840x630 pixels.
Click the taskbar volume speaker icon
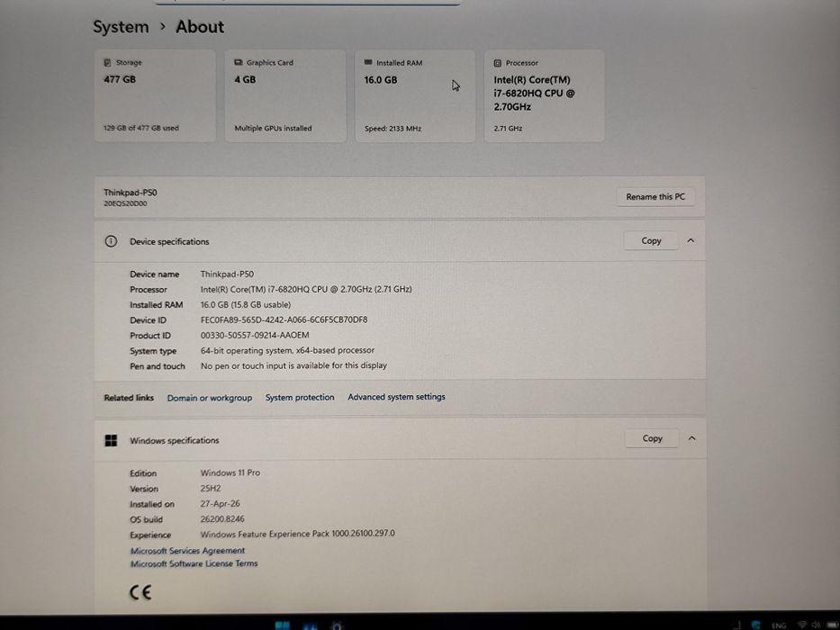816,625
